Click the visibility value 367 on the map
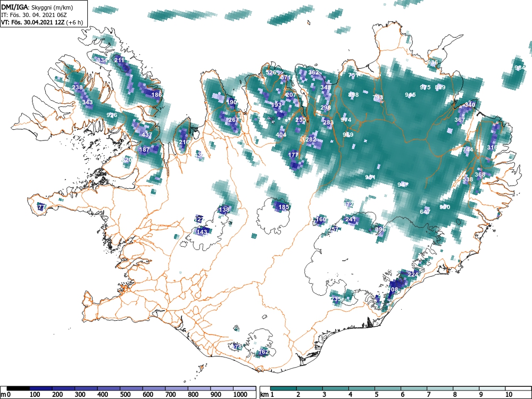The width and height of the screenshot is (532, 399). point(460,119)
